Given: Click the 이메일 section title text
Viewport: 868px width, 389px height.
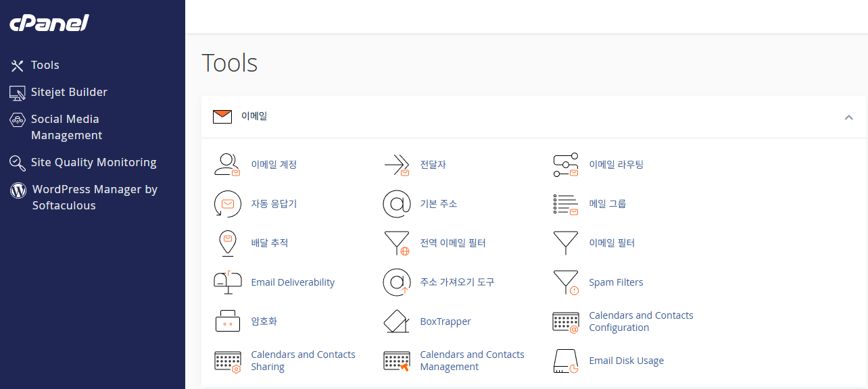Looking at the screenshot, I should (254, 116).
